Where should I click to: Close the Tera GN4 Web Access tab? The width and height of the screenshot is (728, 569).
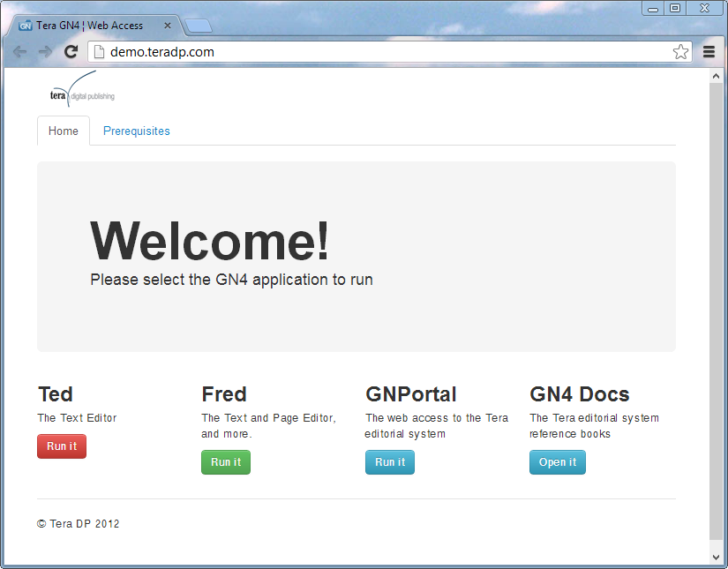pyautogui.click(x=168, y=26)
